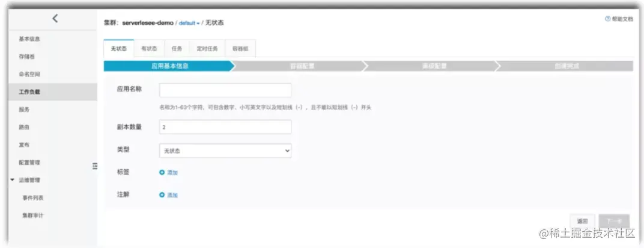Open the default namespace dropdown
644x248 pixels.
point(189,23)
